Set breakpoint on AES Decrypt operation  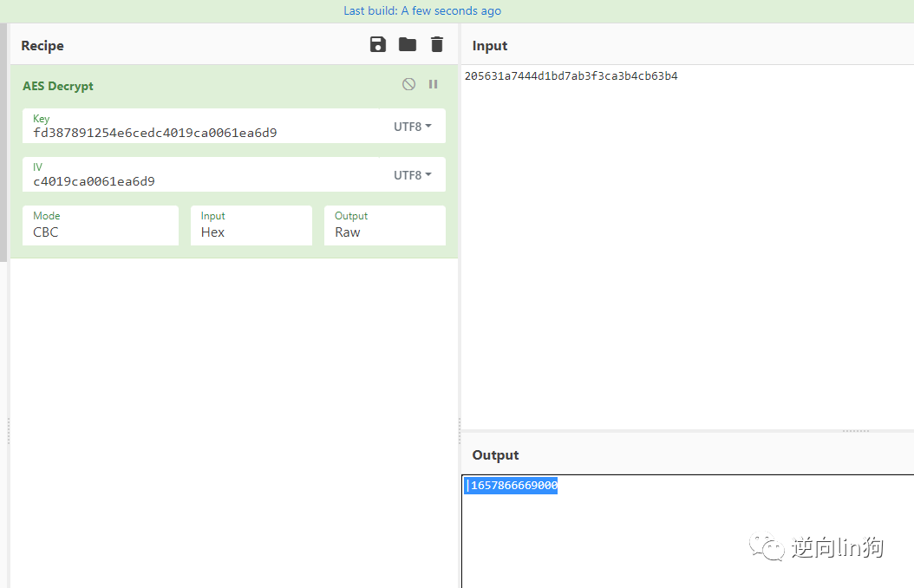tap(433, 84)
